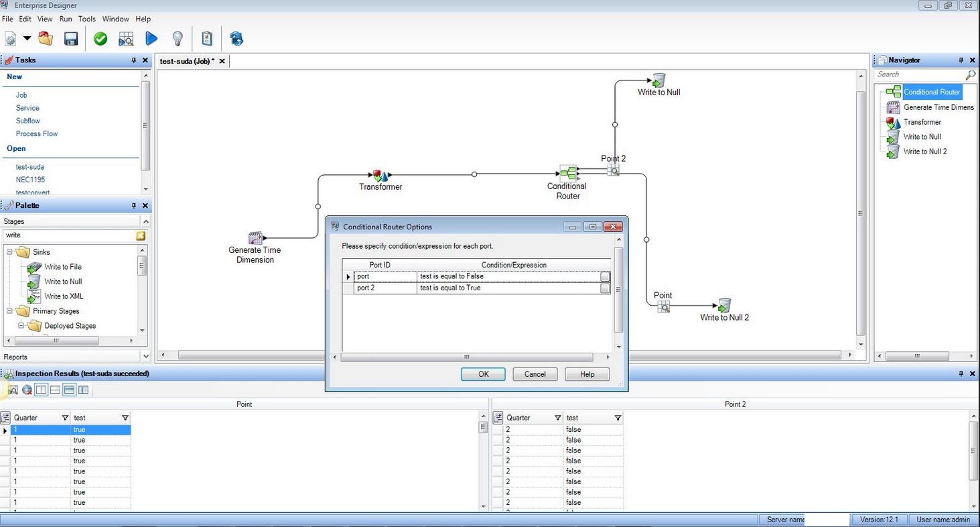980x527 pixels.
Task: Toggle the horizontal split view button
Action: pyautogui.click(x=55, y=390)
